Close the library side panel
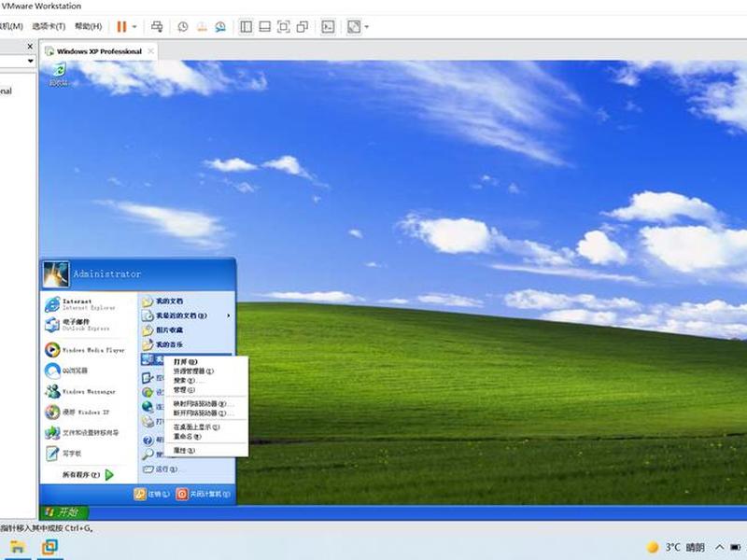Image resolution: width=747 pixels, height=560 pixels. pos(30,47)
